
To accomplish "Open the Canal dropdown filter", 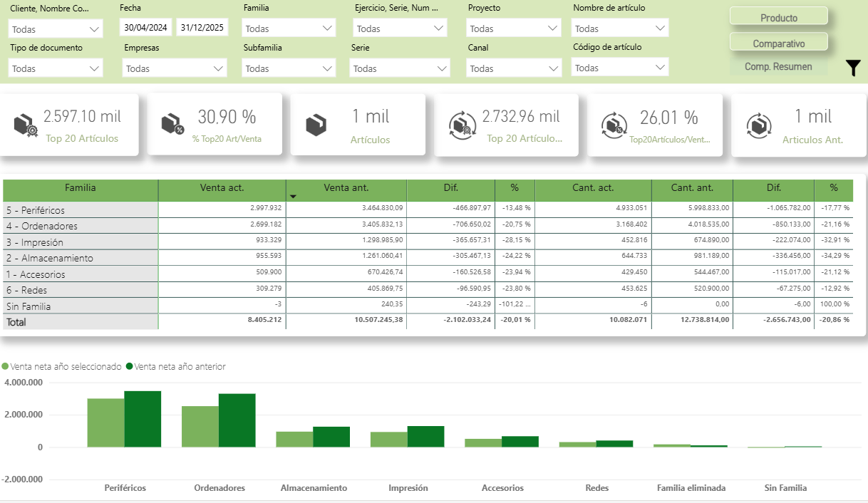I will click(514, 68).
